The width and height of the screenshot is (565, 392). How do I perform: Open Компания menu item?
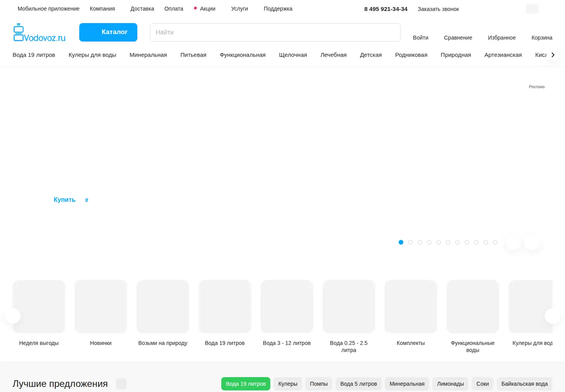(102, 9)
